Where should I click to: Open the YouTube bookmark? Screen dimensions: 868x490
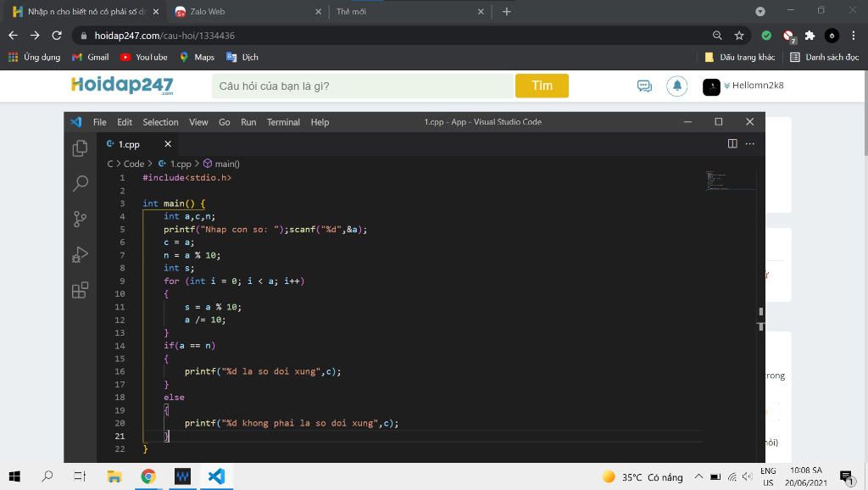click(144, 57)
